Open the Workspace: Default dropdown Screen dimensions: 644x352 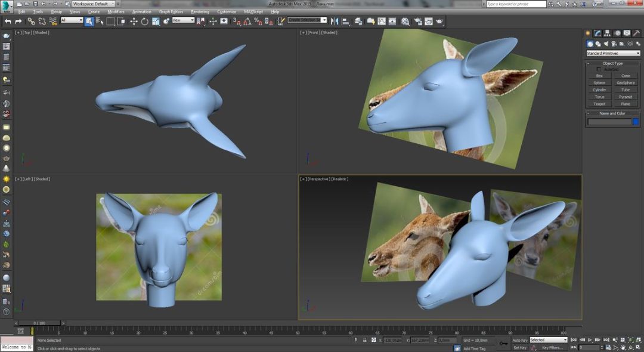point(93,4)
